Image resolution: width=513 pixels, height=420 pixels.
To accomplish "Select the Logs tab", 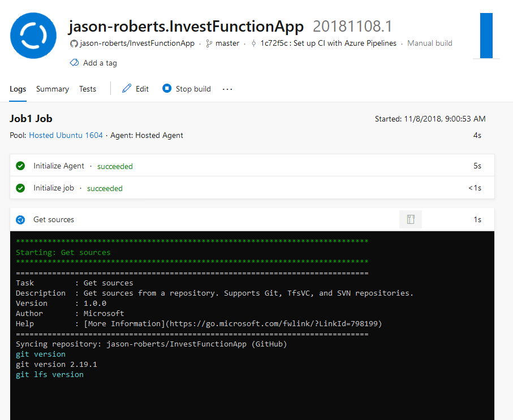I will (18, 89).
